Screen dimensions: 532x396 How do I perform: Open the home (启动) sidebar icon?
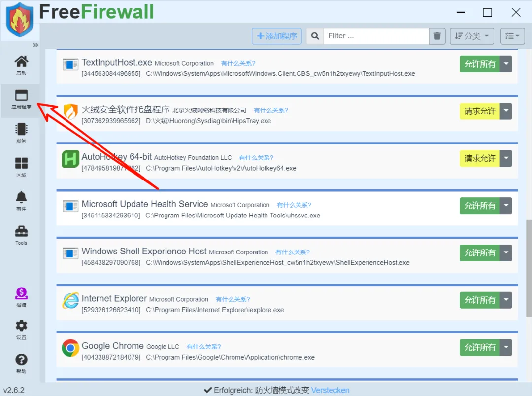(x=21, y=65)
